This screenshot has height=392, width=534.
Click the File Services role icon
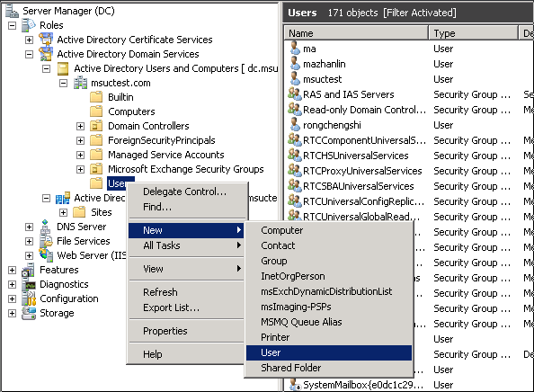click(46, 241)
